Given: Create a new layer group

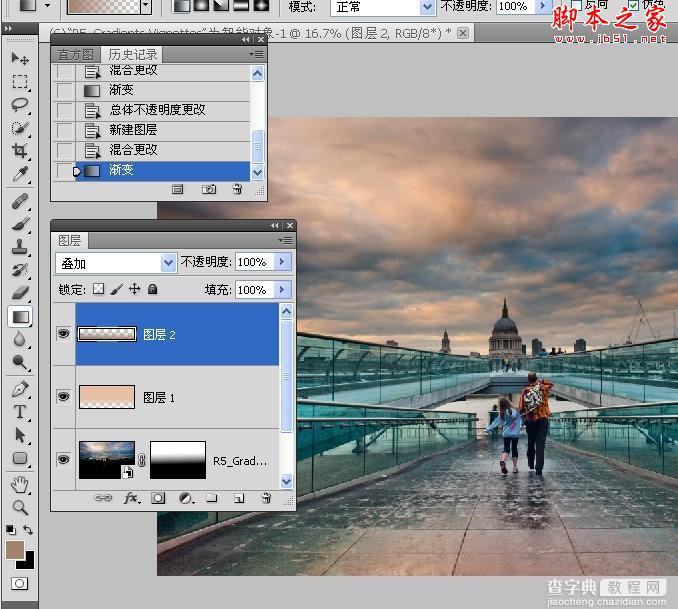Looking at the screenshot, I should 211,498.
